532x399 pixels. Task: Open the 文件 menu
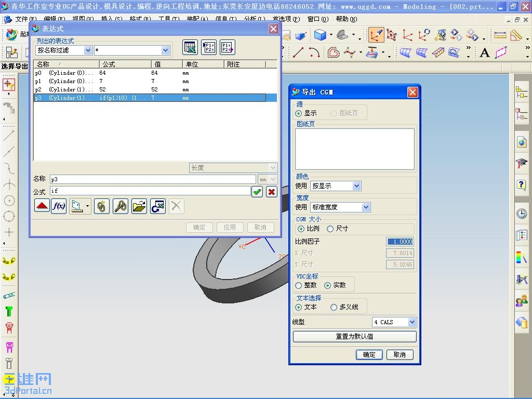[x=25, y=19]
